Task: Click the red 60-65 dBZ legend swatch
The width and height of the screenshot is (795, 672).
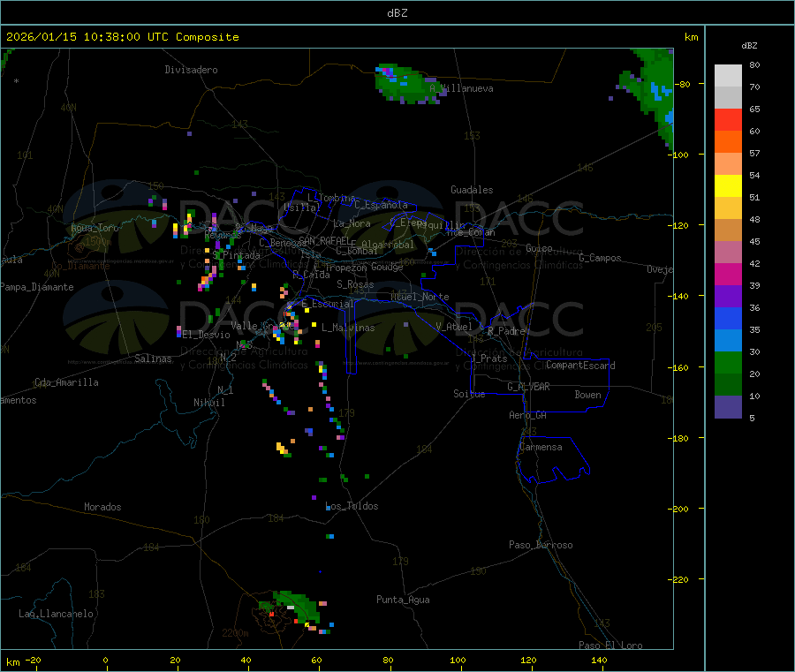Action: click(x=728, y=119)
